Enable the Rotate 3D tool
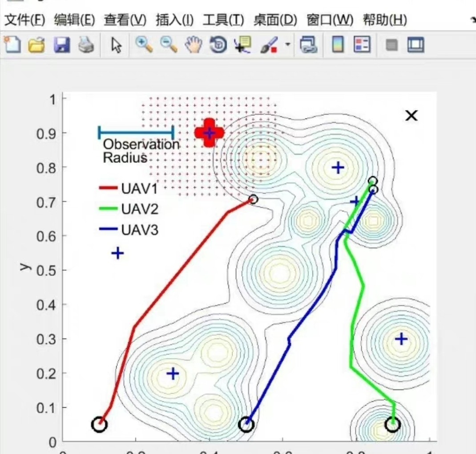The width and height of the screenshot is (476, 454). click(x=218, y=45)
